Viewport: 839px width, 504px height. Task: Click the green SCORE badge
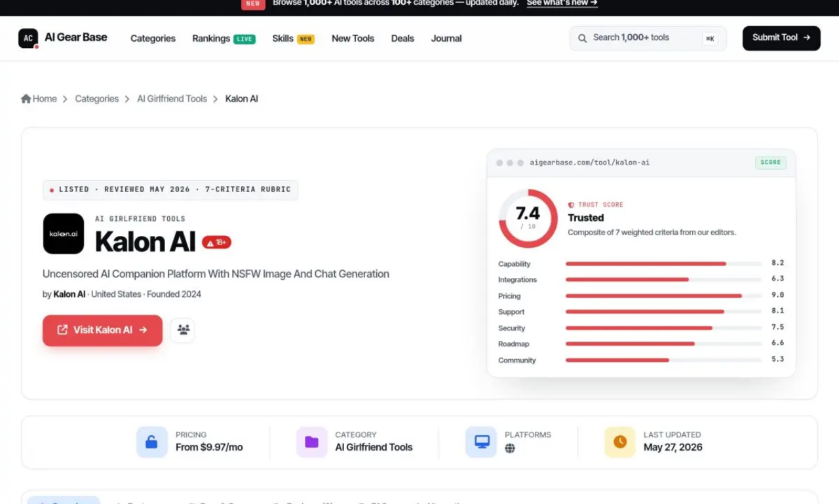pyautogui.click(x=771, y=163)
